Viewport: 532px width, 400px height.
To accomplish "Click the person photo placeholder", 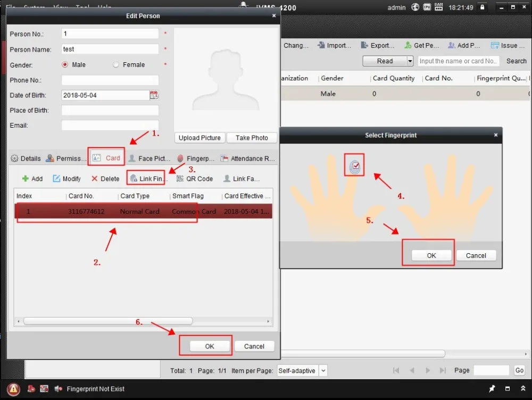I will click(226, 80).
